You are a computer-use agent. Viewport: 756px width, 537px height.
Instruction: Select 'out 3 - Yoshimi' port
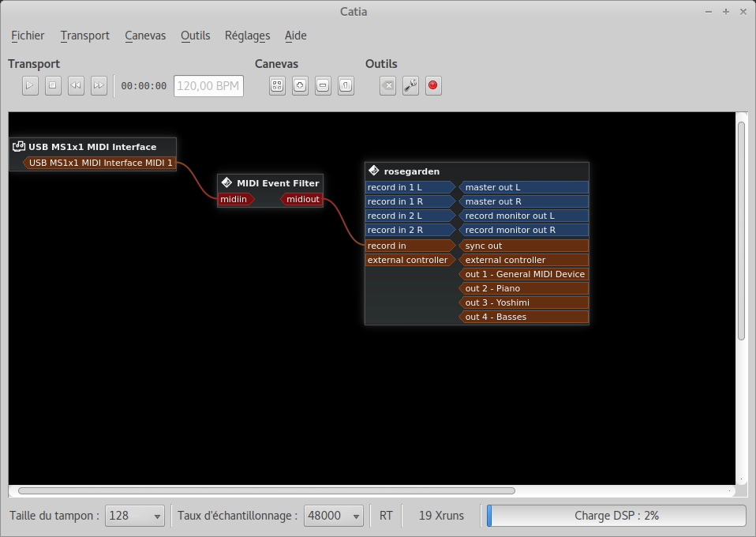point(524,302)
